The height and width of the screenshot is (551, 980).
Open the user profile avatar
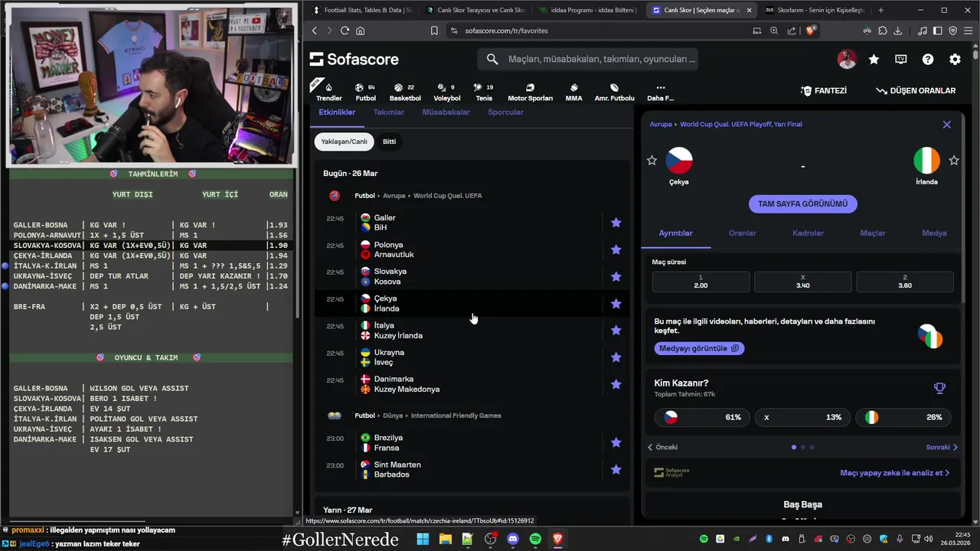coord(847,59)
